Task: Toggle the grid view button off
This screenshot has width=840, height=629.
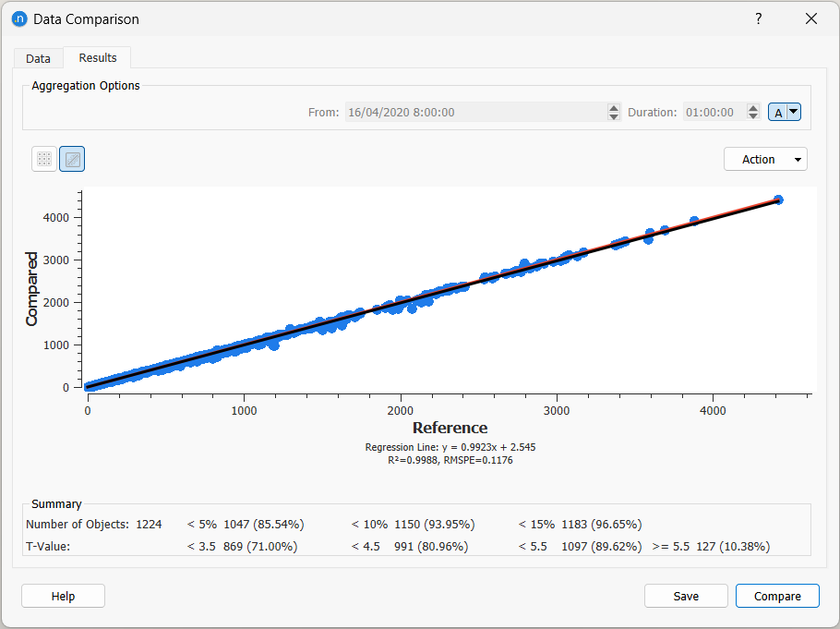Action: (x=43, y=158)
